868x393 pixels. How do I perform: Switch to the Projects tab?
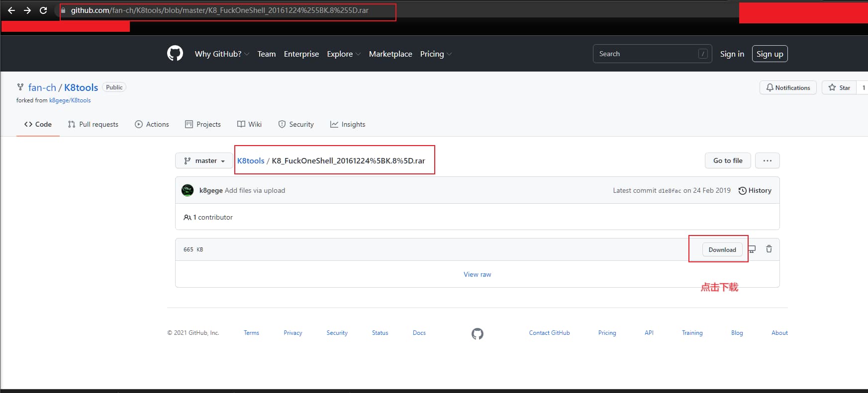pyautogui.click(x=203, y=124)
